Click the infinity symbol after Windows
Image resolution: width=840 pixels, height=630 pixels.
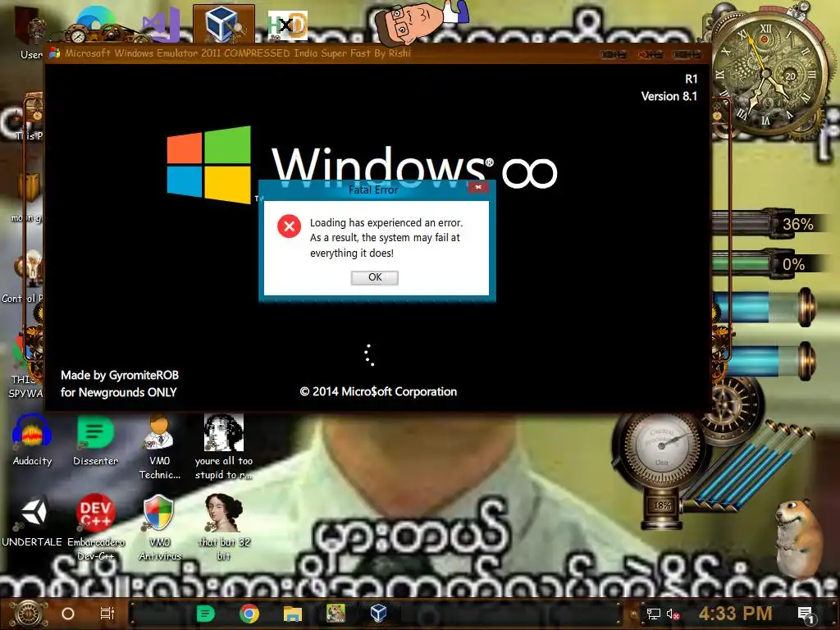click(x=530, y=173)
